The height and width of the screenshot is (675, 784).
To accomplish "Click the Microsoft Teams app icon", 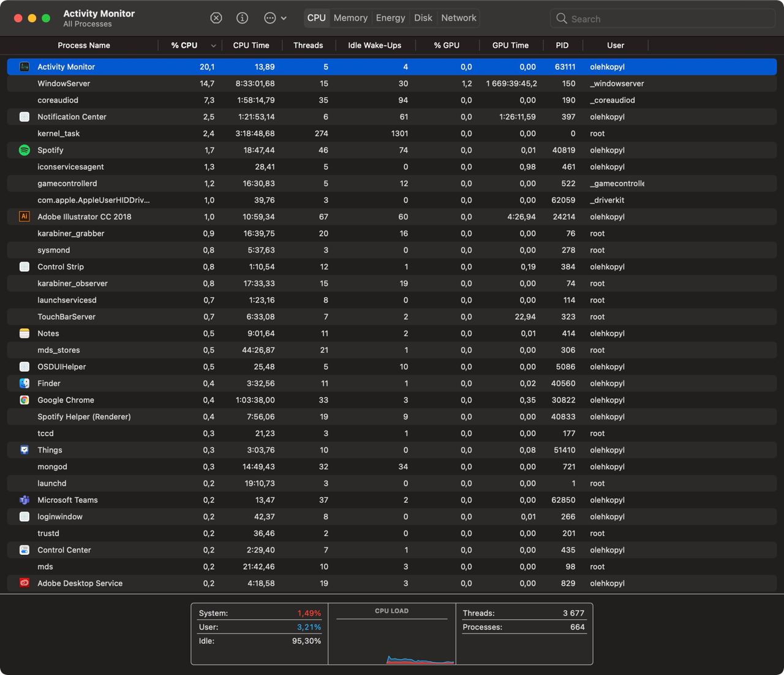I will pos(24,500).
